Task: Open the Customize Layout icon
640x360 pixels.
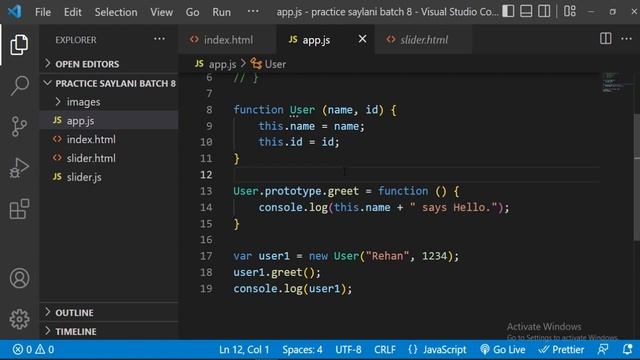Action: click(x=569, y=11)
